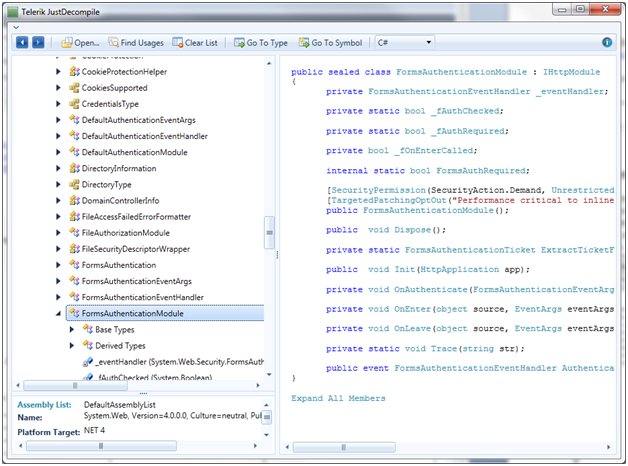Select DomainControllerInfo in the tree
Viewport: 628px width, 466px height.
(121, 201)
